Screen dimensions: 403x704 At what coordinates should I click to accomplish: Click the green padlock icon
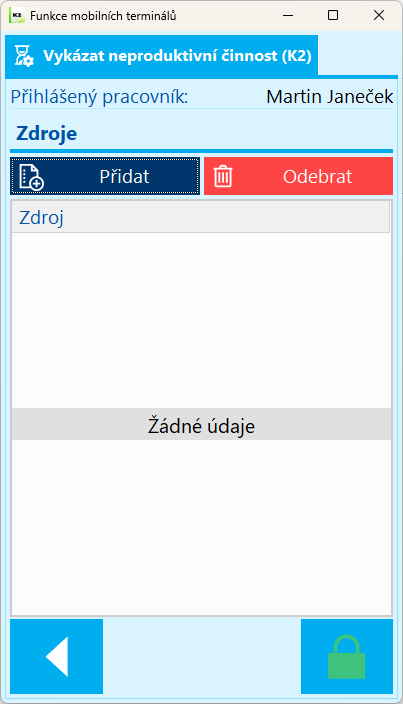(346, 657)
